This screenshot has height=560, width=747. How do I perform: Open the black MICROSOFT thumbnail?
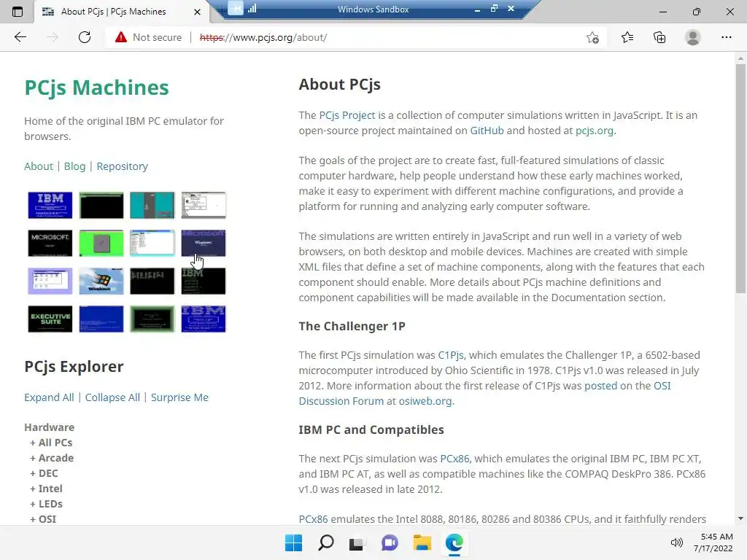click(x=50, y=244)
